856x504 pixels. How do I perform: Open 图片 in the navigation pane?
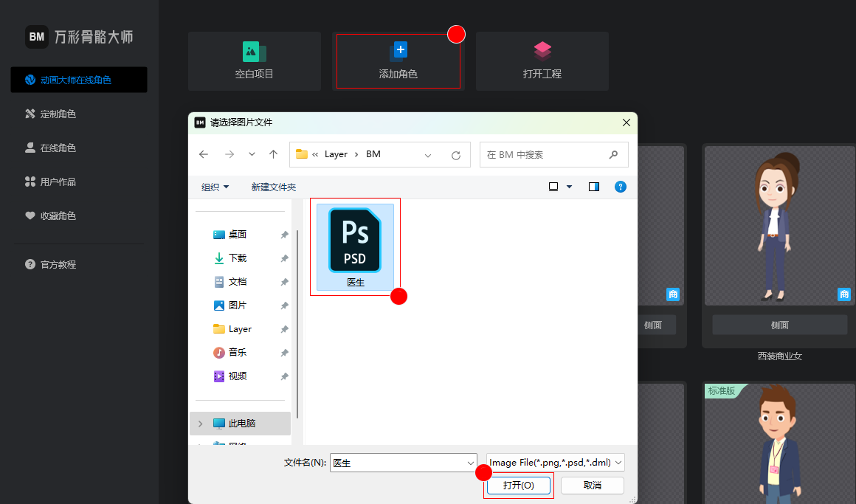[238, 305]
